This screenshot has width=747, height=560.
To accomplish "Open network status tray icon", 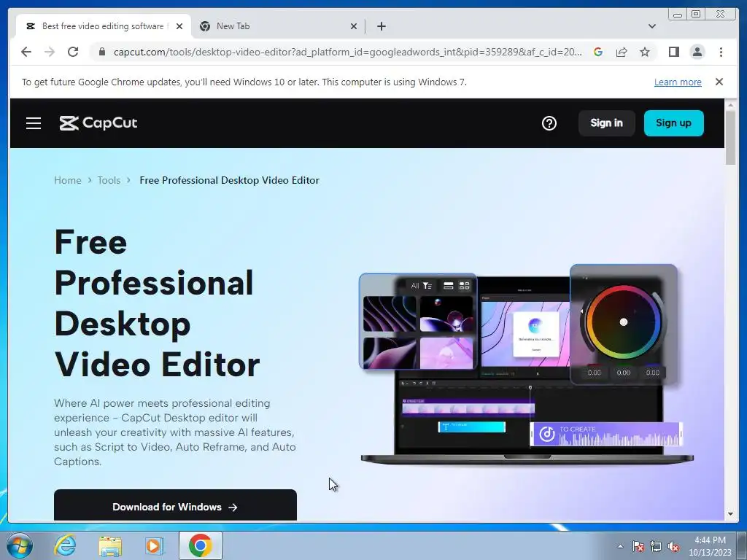I will click(656, 546).
